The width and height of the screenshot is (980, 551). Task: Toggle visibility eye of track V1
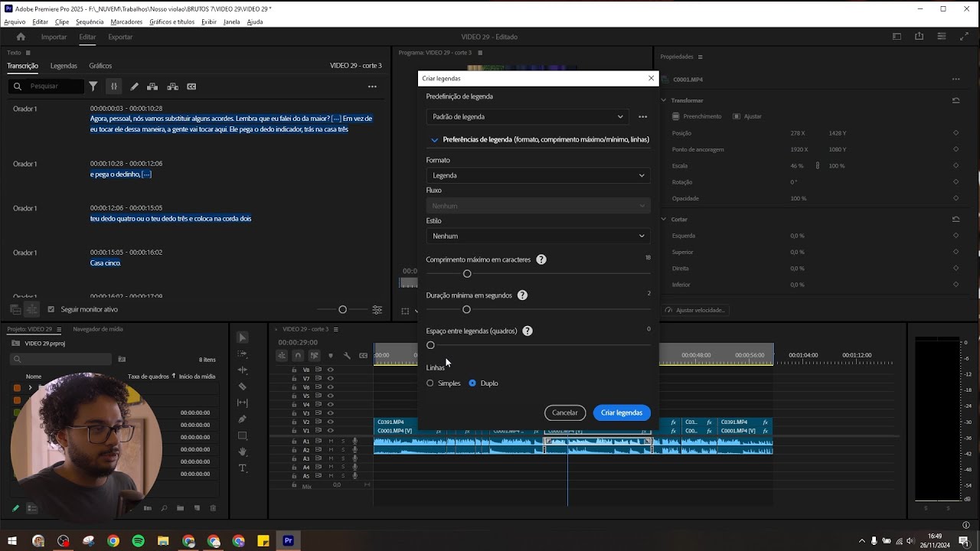(331, 431)
